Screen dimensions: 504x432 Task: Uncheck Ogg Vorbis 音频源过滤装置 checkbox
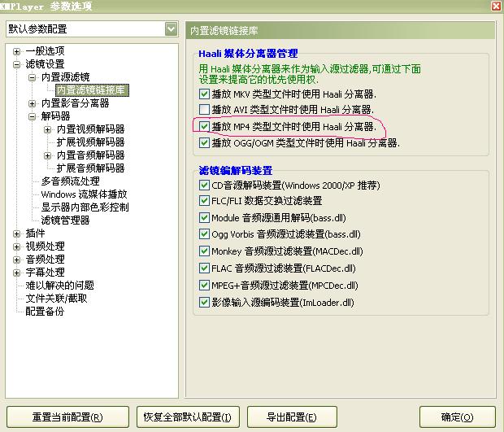click(x=204, y=233)
